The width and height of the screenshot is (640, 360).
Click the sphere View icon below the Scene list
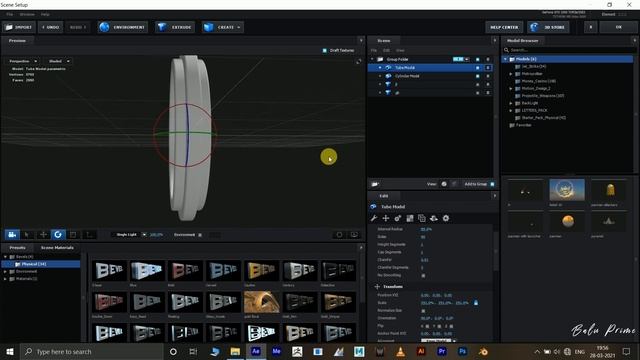(x=444, y=184)
